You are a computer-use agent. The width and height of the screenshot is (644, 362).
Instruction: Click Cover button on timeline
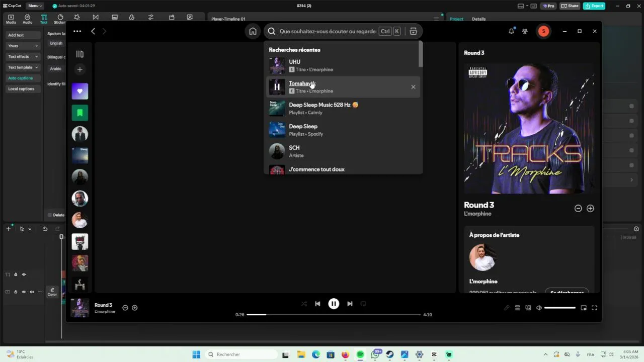52,292
